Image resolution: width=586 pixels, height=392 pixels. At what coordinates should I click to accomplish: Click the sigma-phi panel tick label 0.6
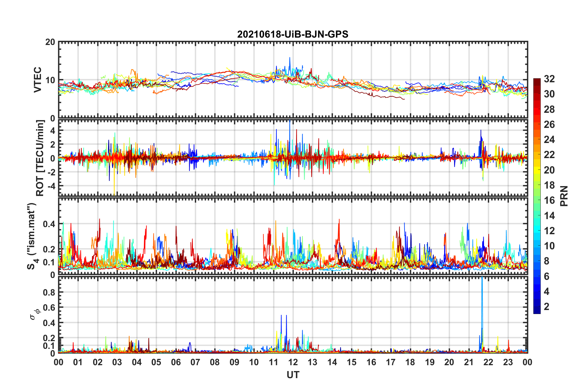pyautogui.click(x=49, y=307)
